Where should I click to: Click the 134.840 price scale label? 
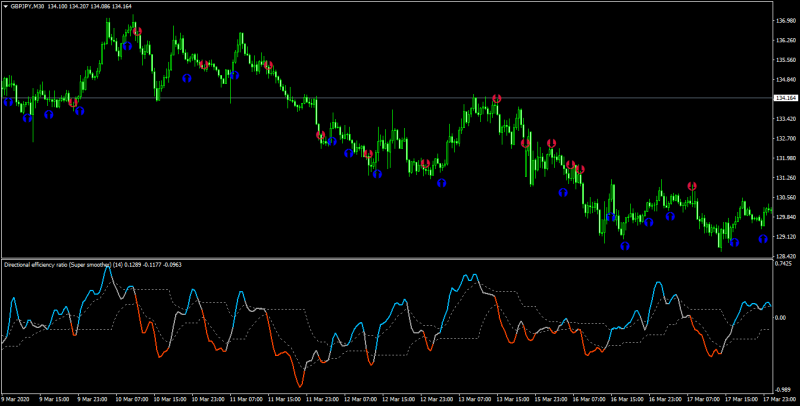pyautogui.click(x=786, y=80)
